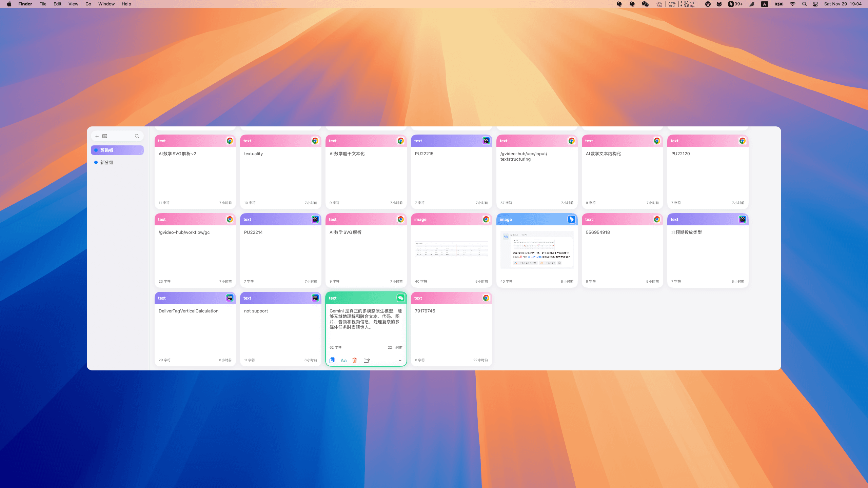This screenshot has height=488, width=868.
Task: Create a new group with plus icon
Action: 97,136
